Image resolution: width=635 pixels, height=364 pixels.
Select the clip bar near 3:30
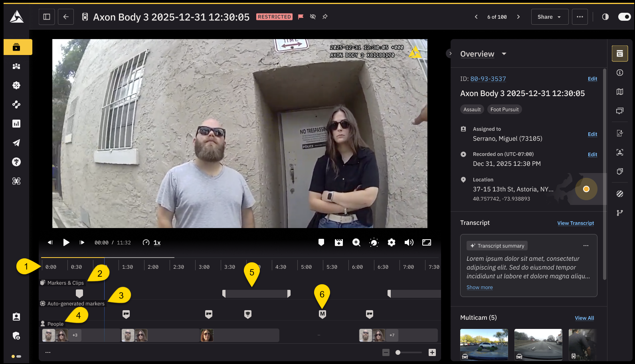click(x=256, y=294)
